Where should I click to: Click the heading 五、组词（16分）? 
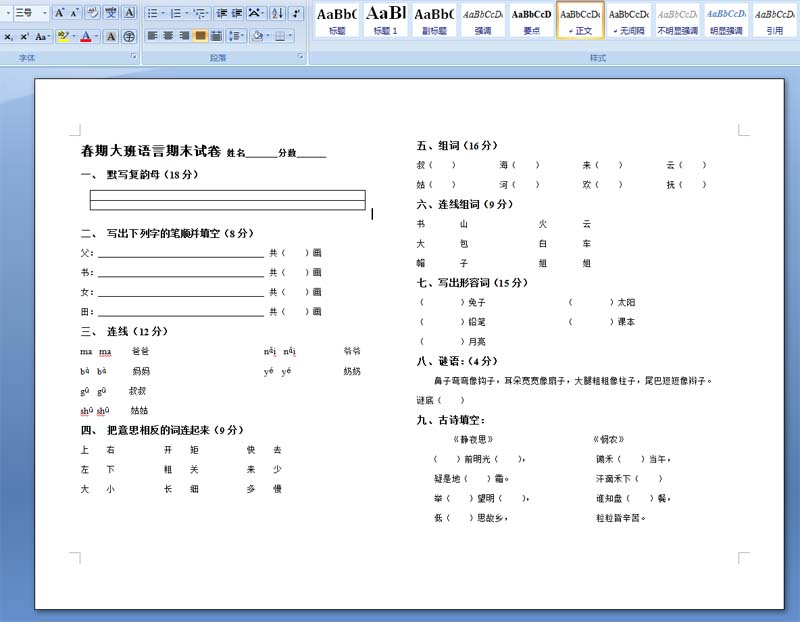click(457, 145)
